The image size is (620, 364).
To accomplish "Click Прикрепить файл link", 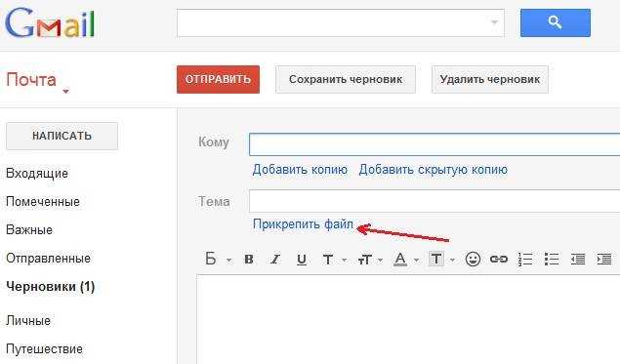I will pos(303,224).
